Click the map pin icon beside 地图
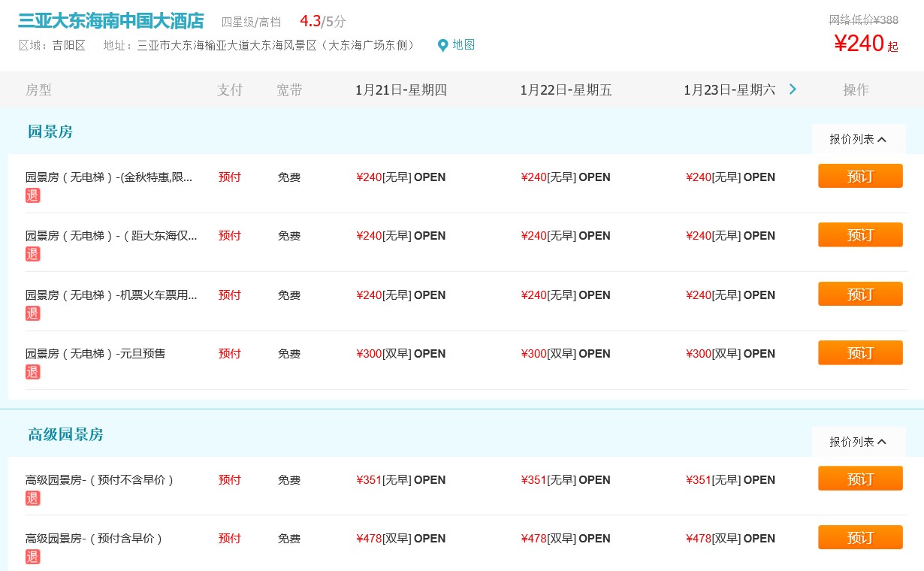The height and width of the screenshot is (571, 924). point(442,45)
